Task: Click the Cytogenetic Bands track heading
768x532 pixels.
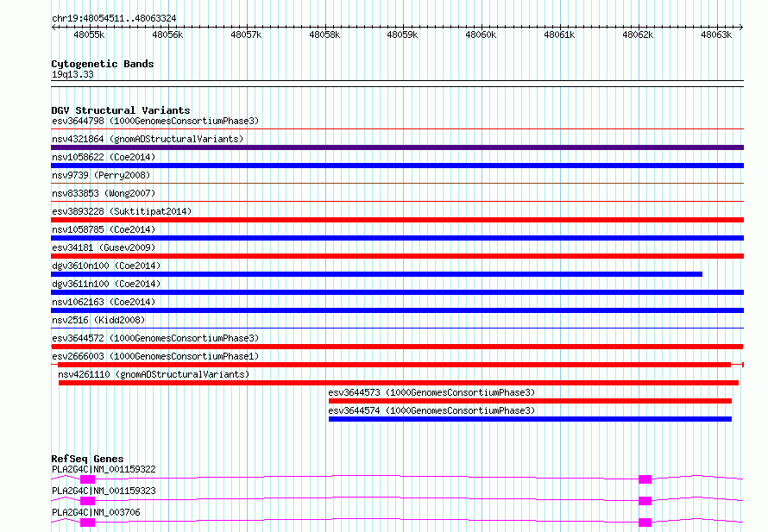Action: coord(103,64)
